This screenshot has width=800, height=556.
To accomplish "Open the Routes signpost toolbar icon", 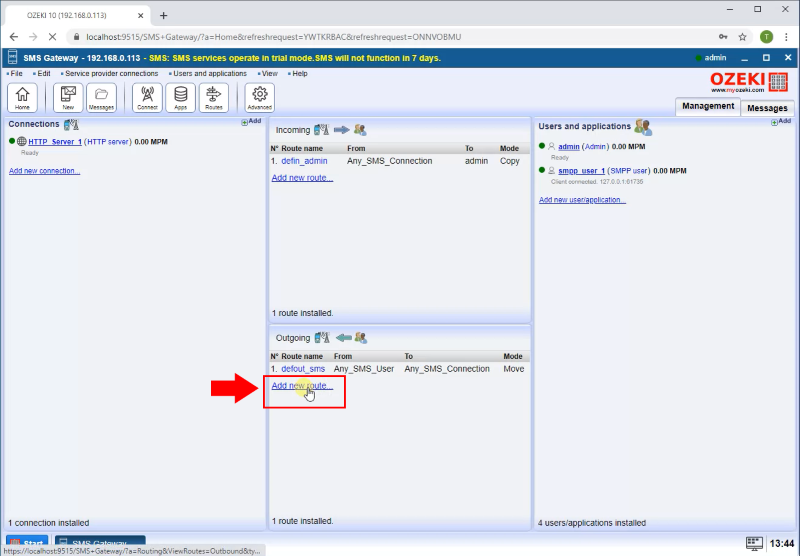I will (213, 97).
